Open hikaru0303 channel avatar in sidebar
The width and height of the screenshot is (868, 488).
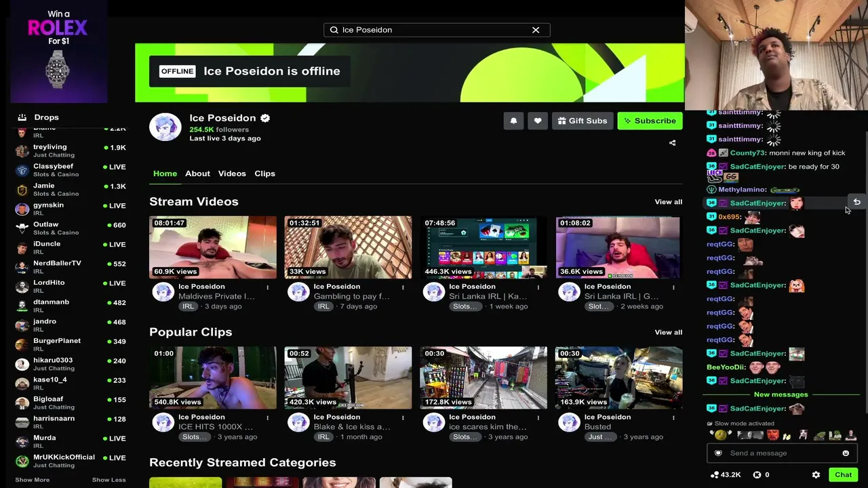22,364
